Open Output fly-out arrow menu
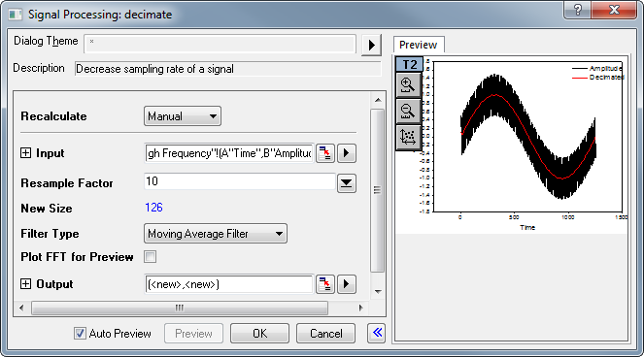644x357 pixels. coord(346,284)
